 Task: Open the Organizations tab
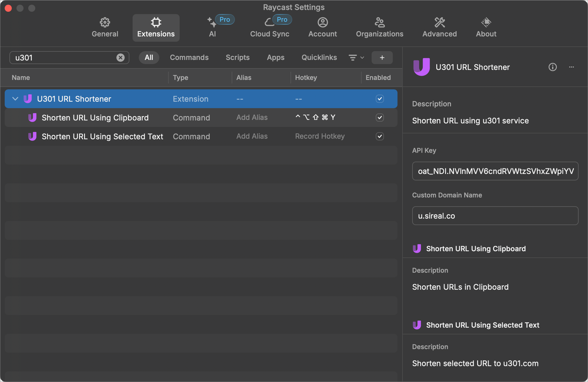tap(380, 28)
